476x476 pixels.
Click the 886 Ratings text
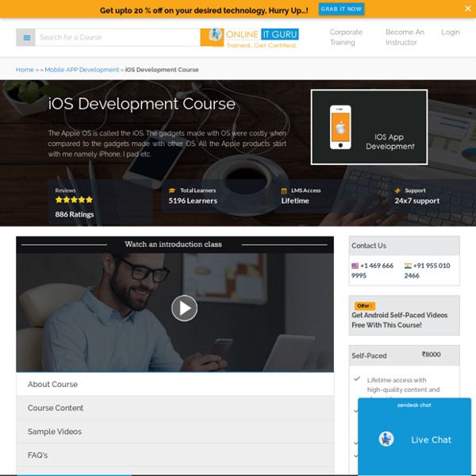(75, 214)
